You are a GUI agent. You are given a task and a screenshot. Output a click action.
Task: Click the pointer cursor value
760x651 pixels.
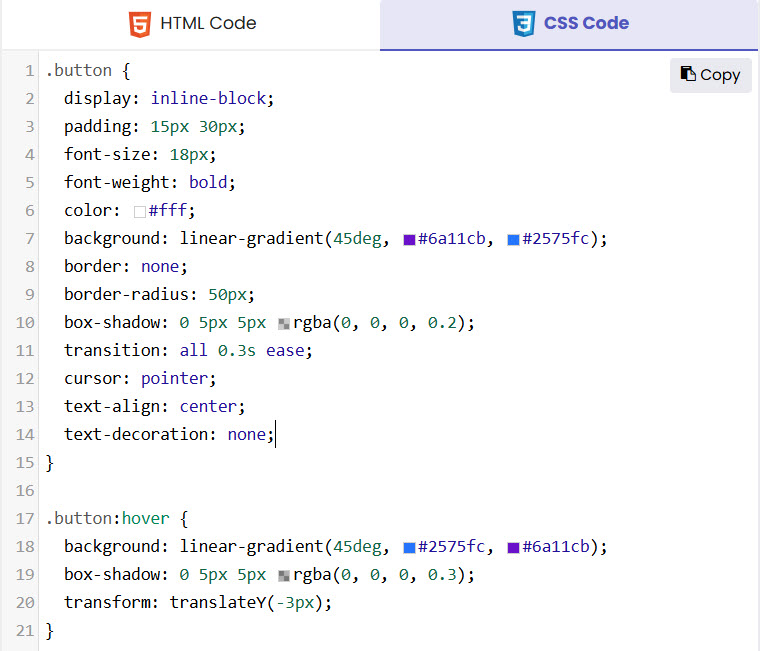pos(174,379)
